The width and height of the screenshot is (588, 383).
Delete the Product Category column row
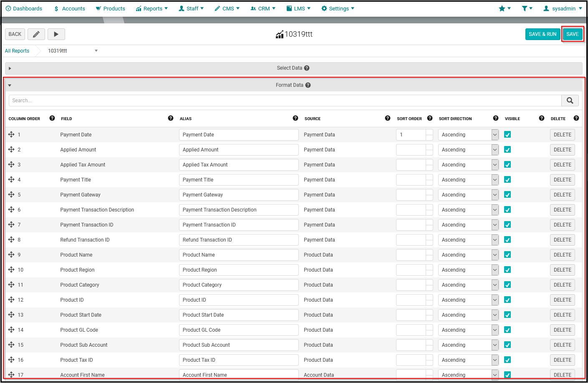(x=563, y=285)
